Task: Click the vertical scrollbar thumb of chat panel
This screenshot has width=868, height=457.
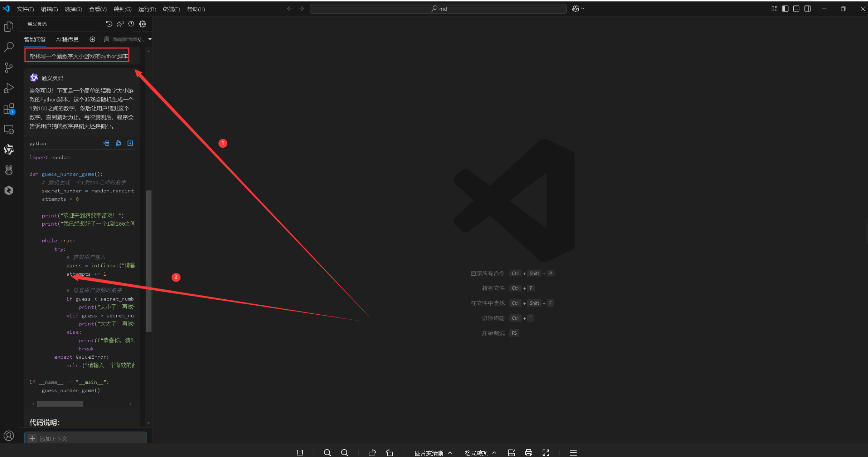Action: (x=149, y=261)
